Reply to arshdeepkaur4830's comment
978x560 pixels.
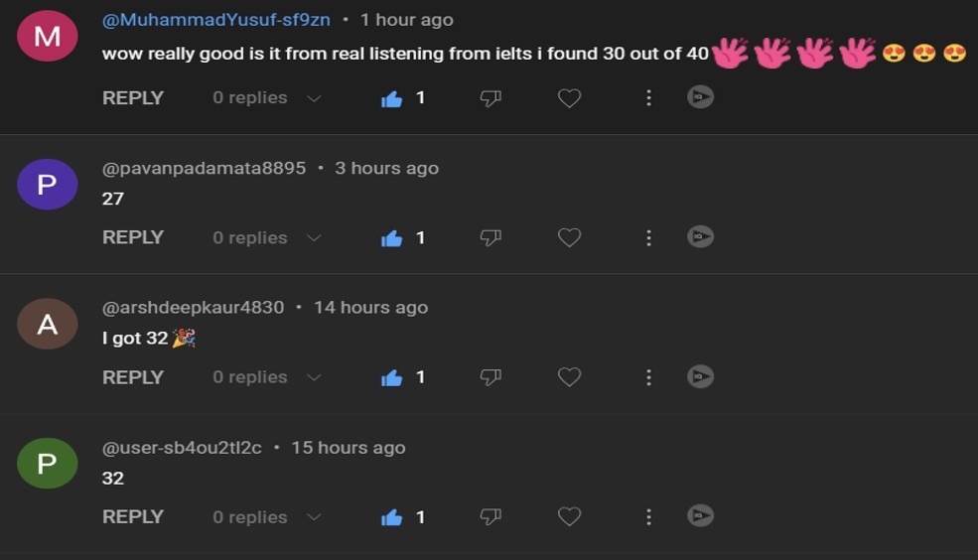tap(133, 377)
